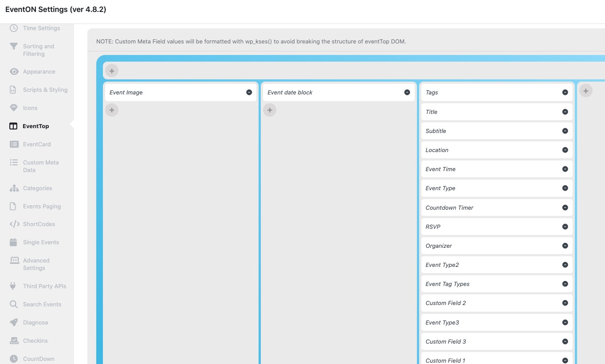Select the Countdown Timer field box
The width and height of the screenshot is (605, 364).
[x=497, y=207]
